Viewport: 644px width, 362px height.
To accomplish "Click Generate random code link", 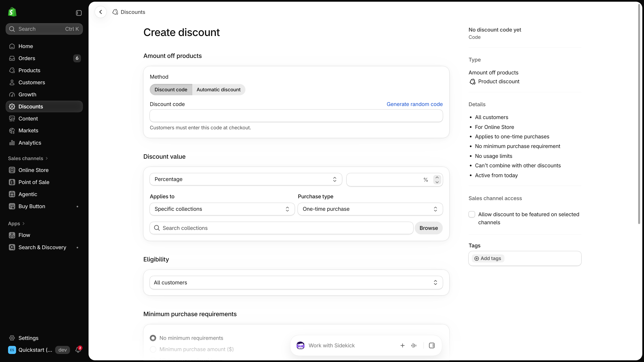I will tap(415, 104).
